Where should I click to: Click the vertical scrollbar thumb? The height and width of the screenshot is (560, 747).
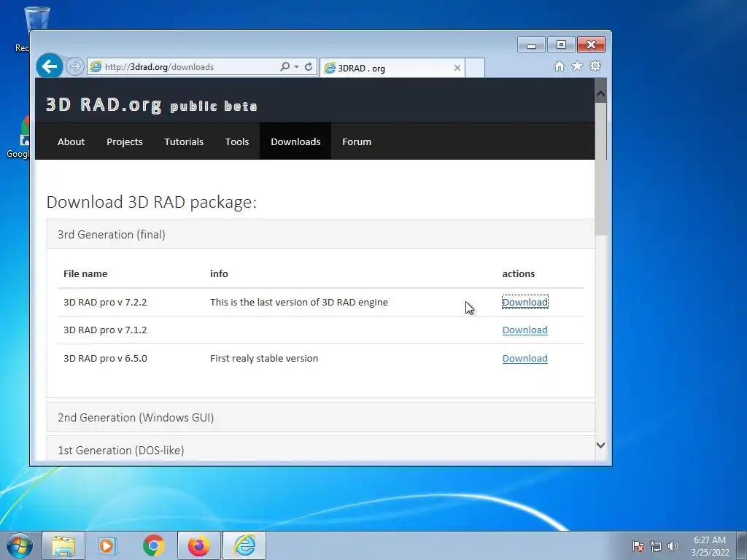click(x=601, y=168)
